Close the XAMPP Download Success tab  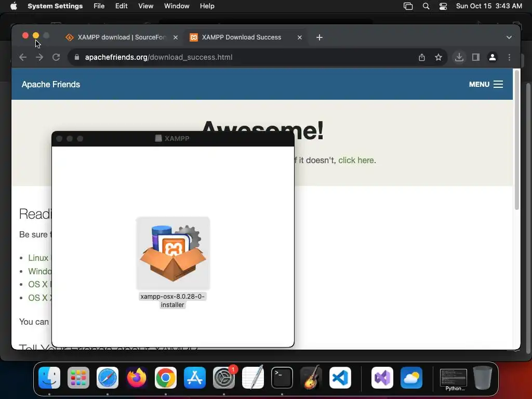coord(300,37)
